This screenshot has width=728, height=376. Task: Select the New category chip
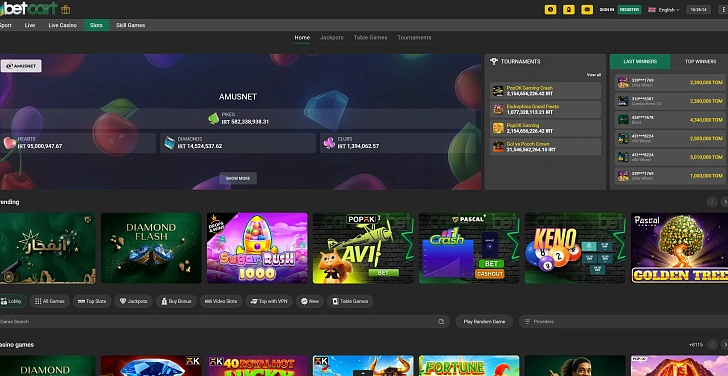click(310, 301)
